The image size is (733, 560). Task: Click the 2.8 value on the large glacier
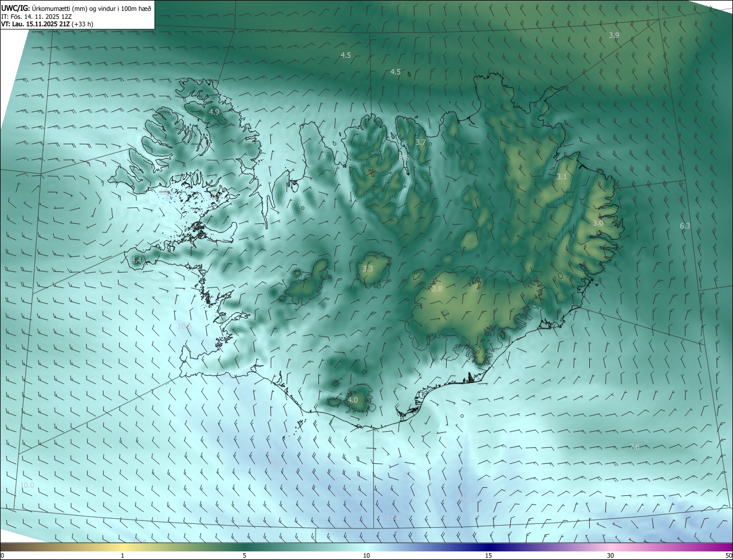coord(437,289)
